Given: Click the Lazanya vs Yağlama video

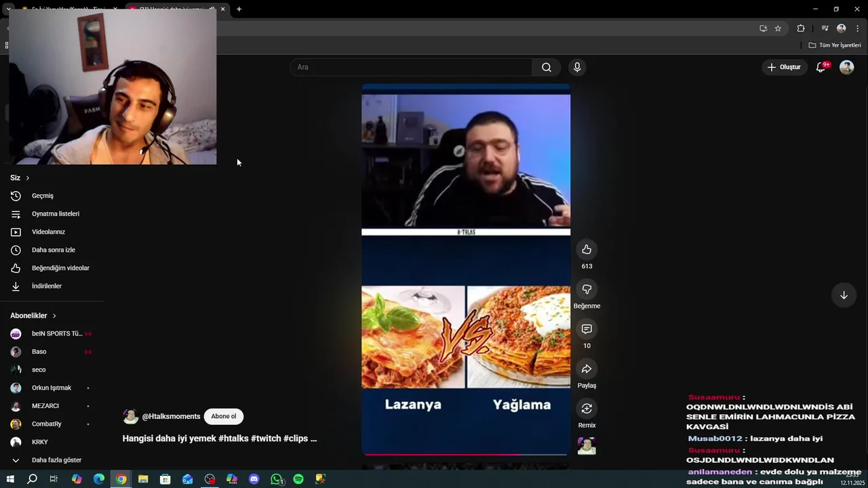Looking at the screenshot, I should click(x=466, y=270).
